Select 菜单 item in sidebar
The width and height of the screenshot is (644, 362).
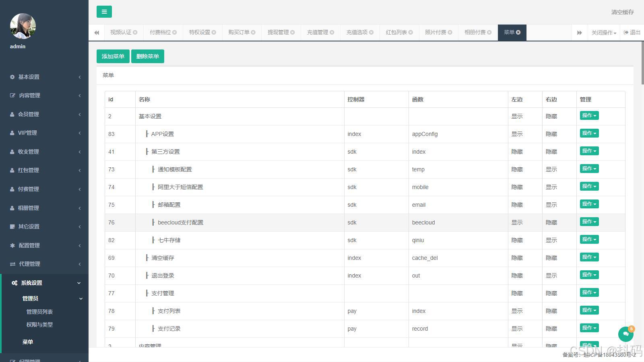point(28,342)
